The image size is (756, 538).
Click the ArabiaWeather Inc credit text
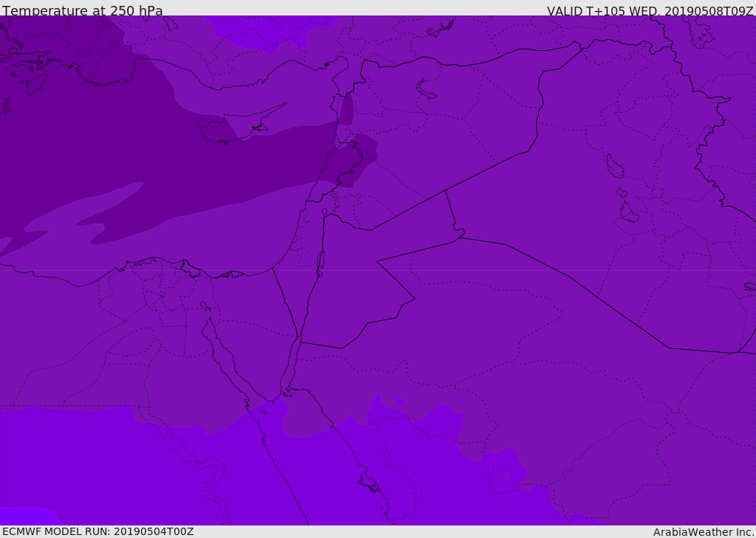[x=703, y=532]
